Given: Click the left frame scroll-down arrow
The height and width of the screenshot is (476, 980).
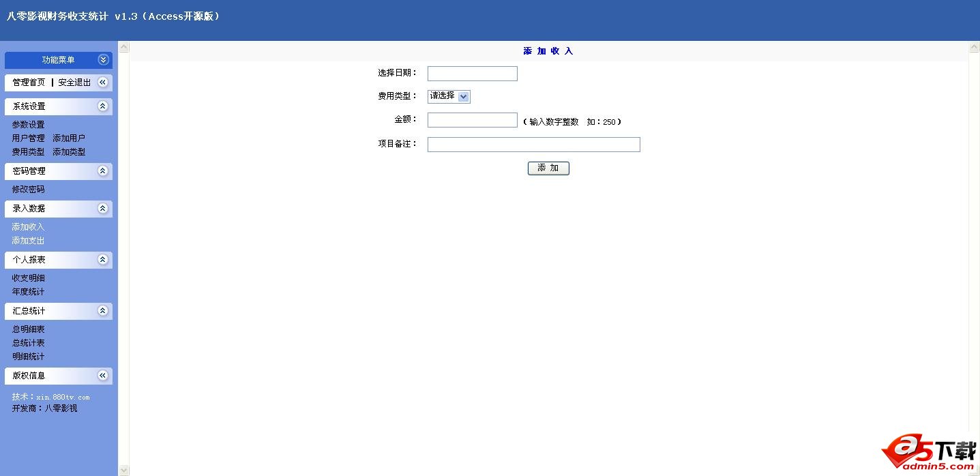Looking at the screenshot, I should (123, 470).
